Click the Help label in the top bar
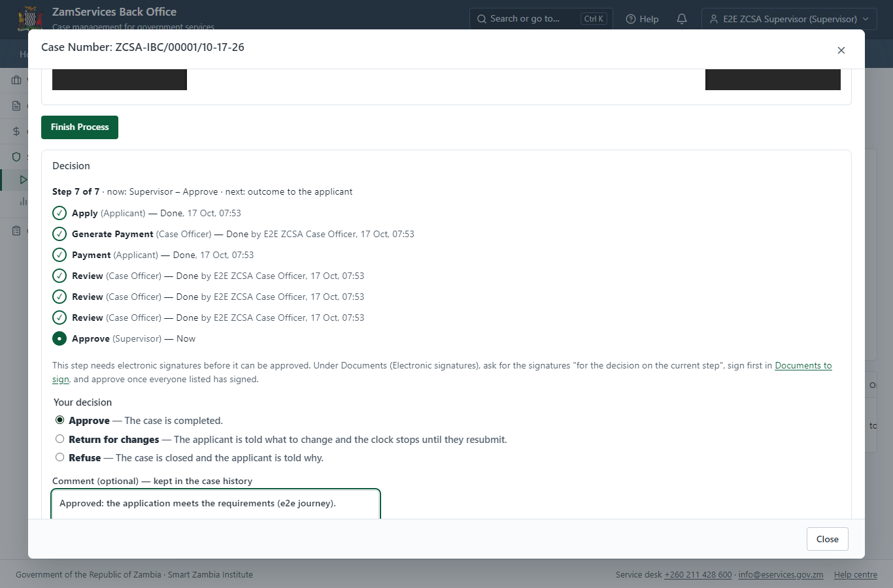Image resolution: width=893 pixels, height=588 pixels. [649, 19]
